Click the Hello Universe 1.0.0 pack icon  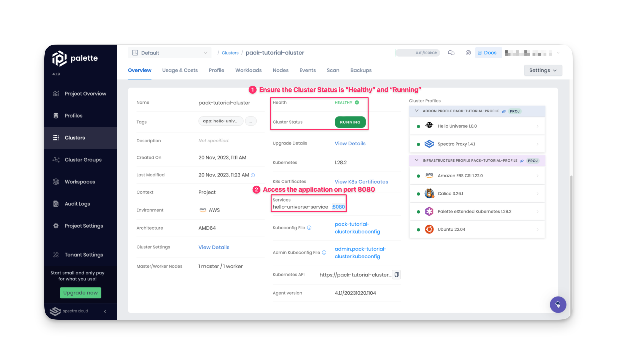pyautogui.click(x=429, y=126)
